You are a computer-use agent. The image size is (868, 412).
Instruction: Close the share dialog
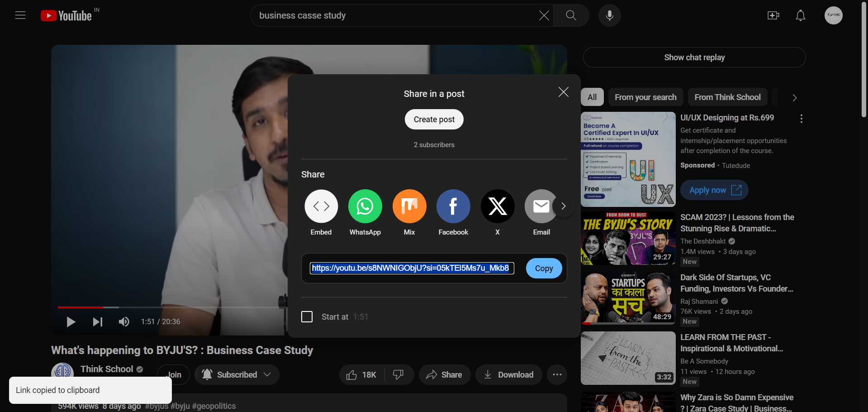point(564,92)
